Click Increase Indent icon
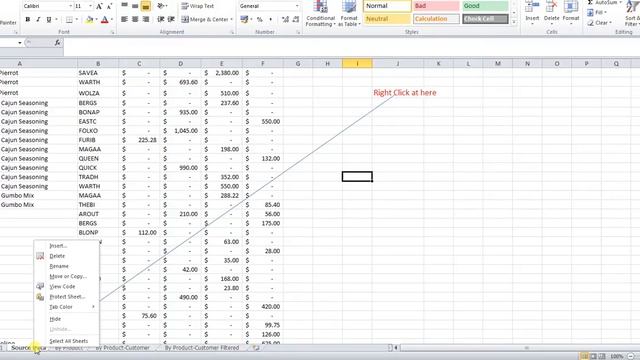This screenshot has height=360, width=640. (171, 19)
